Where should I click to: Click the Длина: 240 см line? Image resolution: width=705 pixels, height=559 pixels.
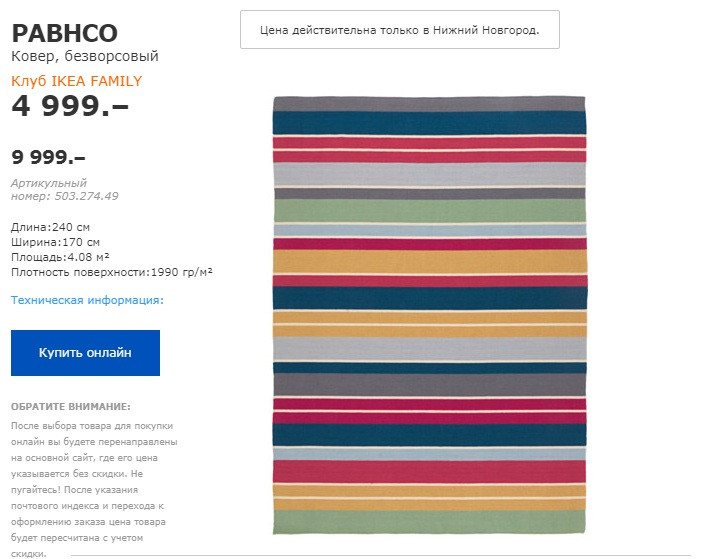tap(50, 227)
